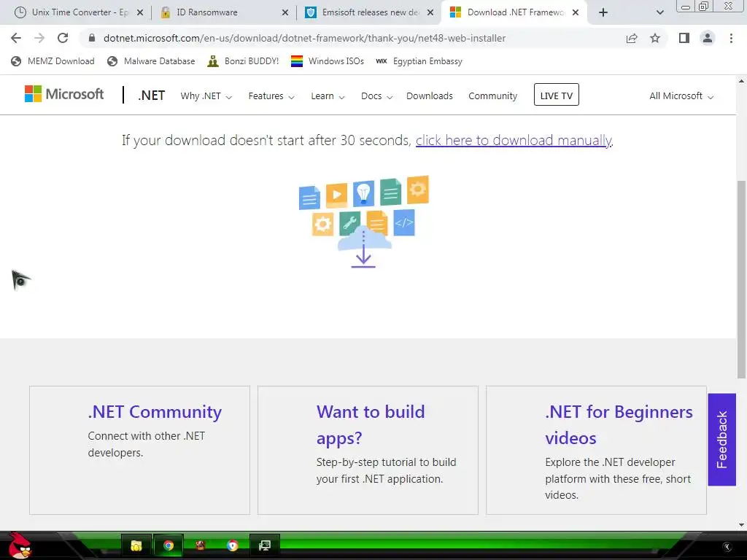
Task: Close the Unix Time Converter tab
Action: point(140,12)
